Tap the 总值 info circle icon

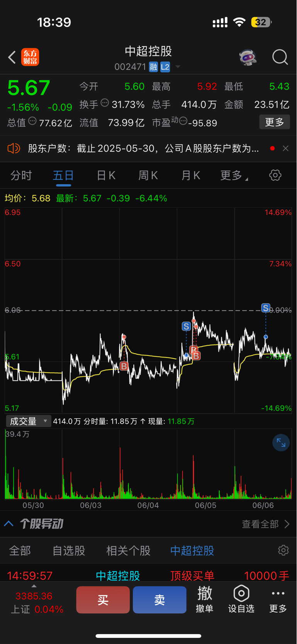tap(32, 121)
